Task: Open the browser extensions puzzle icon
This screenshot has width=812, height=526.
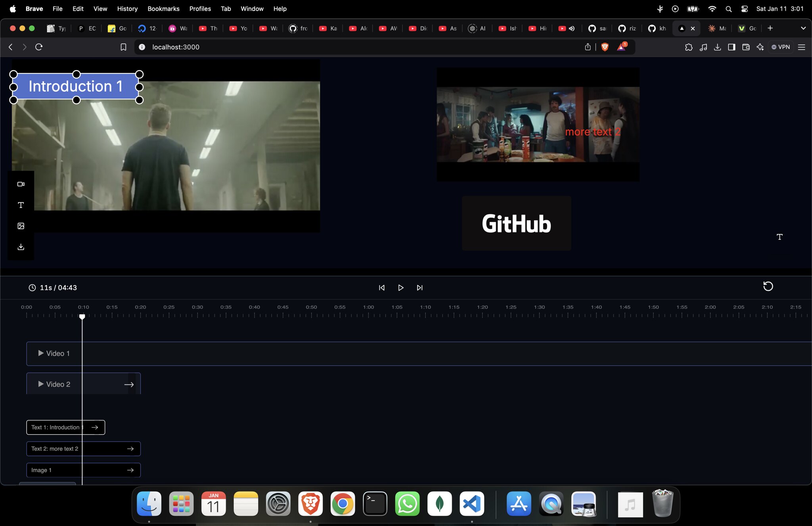Action: coord(689,47)
